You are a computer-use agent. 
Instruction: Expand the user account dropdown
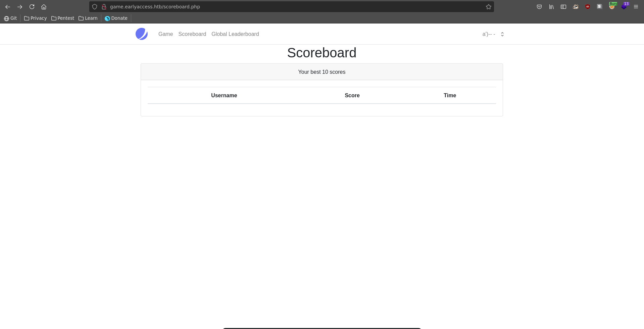pyautogui.click(x=493, y=34)
